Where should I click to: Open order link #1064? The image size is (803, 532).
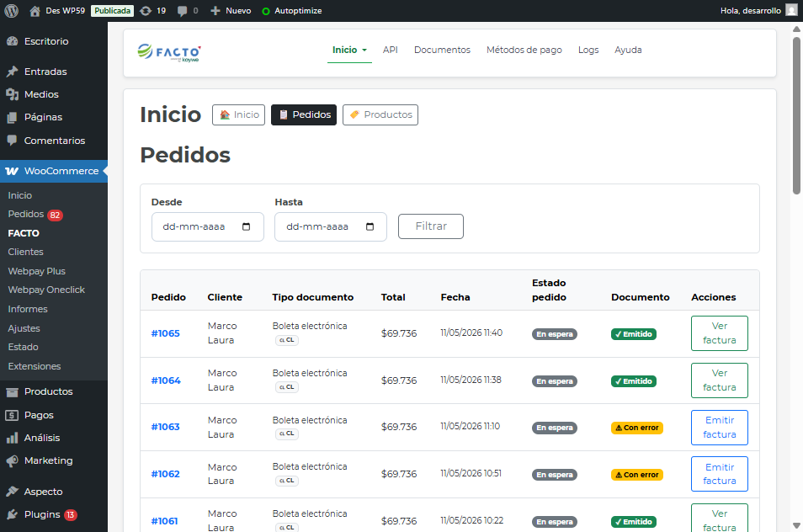coord(166,380)
